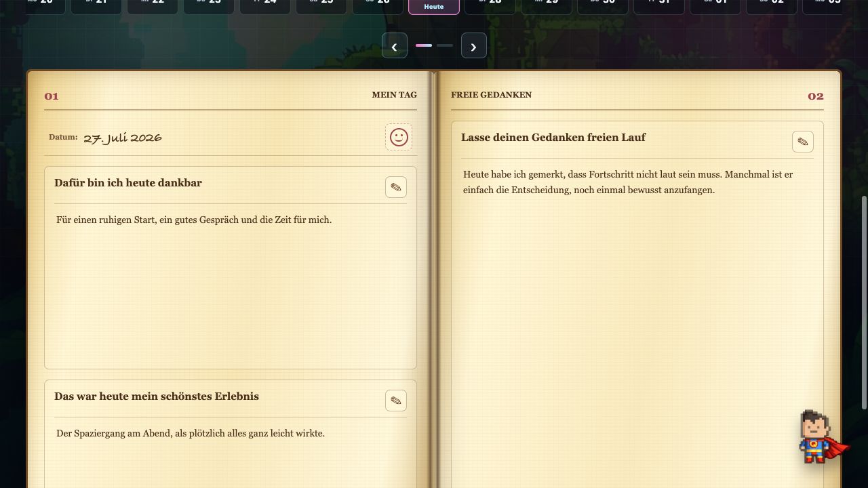This screenshot has width=868, height=488.
Task: Click the free thoughts text 'Heute habe ich gemerkt'
Action: 628,182
